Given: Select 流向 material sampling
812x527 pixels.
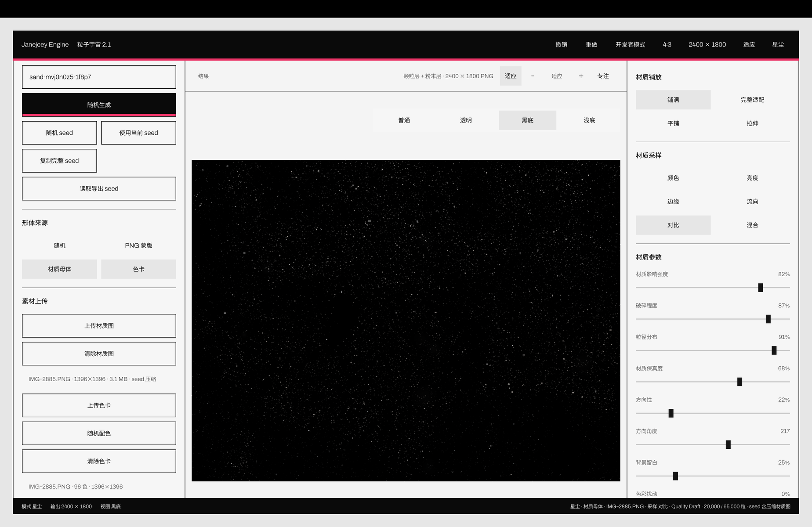Looking at the screenshot, I should point(752,202).
